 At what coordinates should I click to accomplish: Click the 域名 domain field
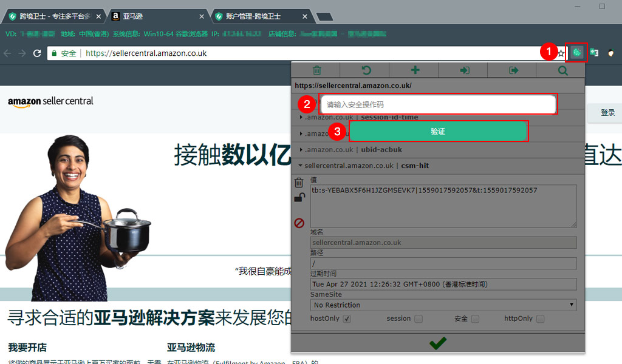tap(443, 243)
